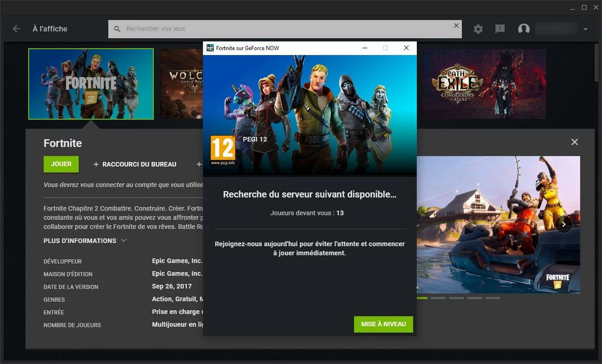Show next screenshot with the right arrow
Image resolution: width=602 pixels, height=364 pixels.
[564, 224]
